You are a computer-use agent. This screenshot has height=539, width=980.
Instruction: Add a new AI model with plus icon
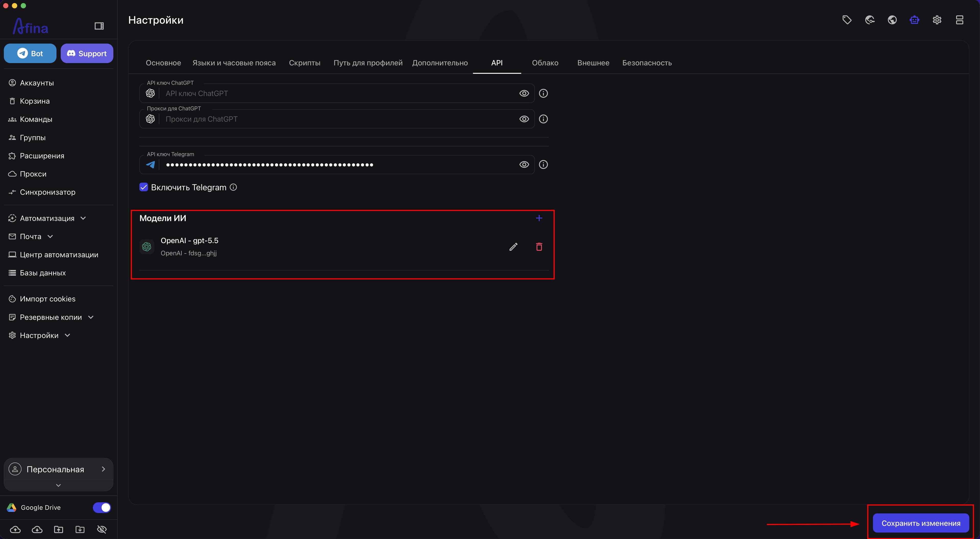tap(539, 218)
